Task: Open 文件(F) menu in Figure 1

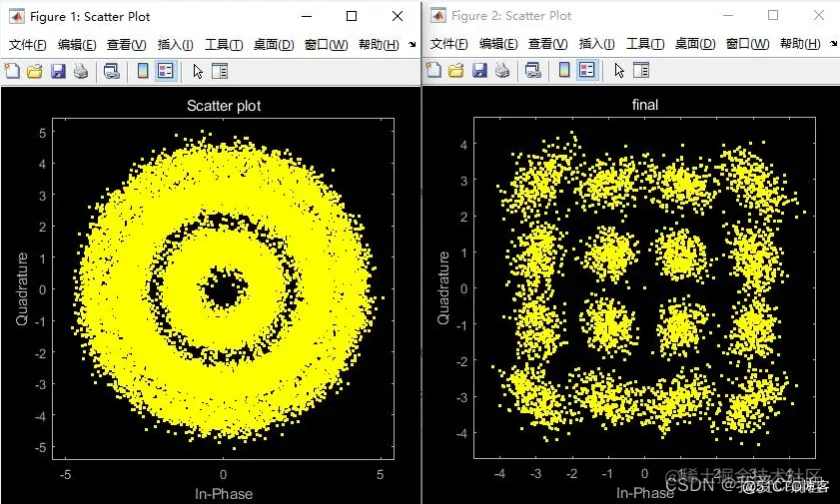Action: pos(28,44)
